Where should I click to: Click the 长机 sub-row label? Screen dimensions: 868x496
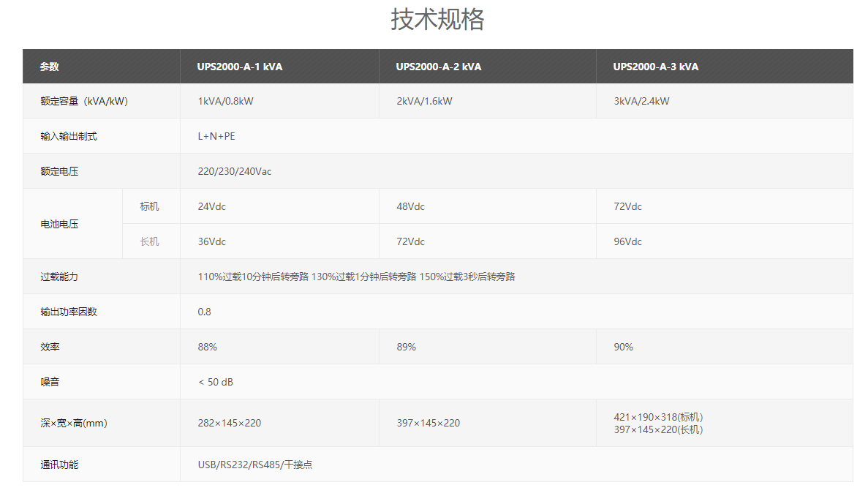(x=149, y=242)
